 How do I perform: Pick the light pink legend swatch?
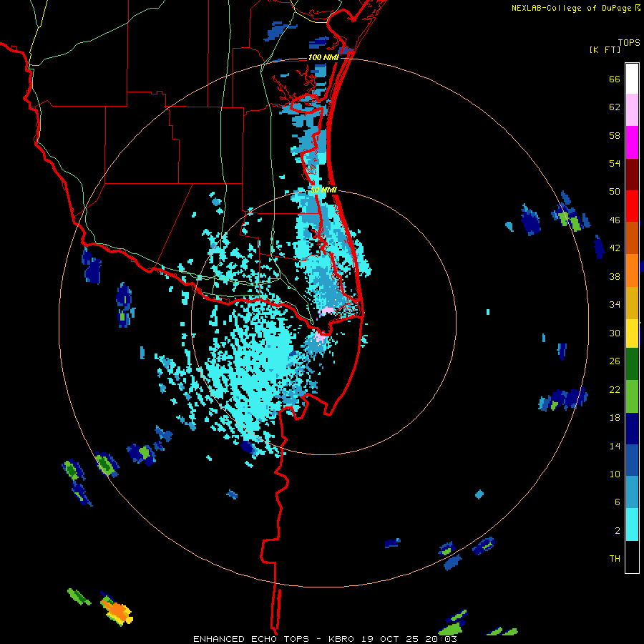coord(632,109)
